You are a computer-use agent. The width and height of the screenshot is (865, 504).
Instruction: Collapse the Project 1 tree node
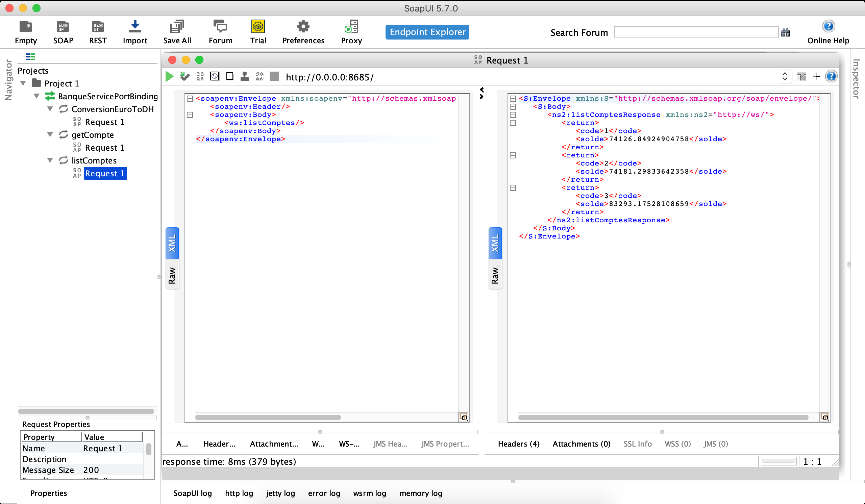(x=23, y=83)
